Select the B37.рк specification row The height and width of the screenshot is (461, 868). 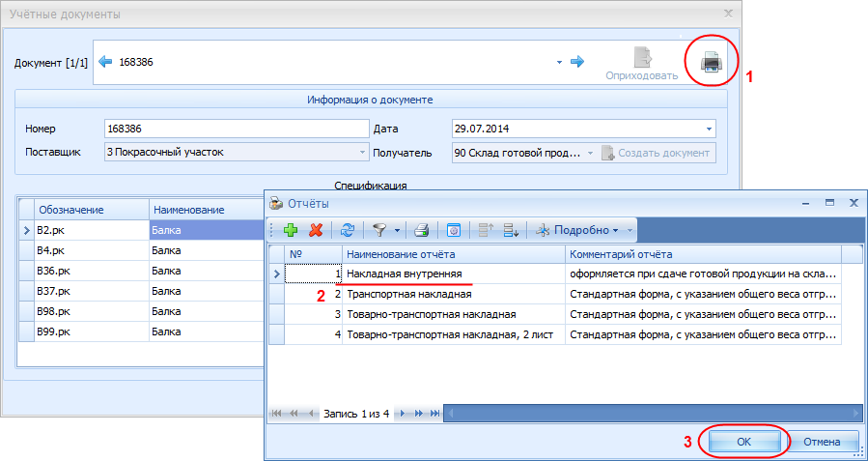(x=141, y=291)
